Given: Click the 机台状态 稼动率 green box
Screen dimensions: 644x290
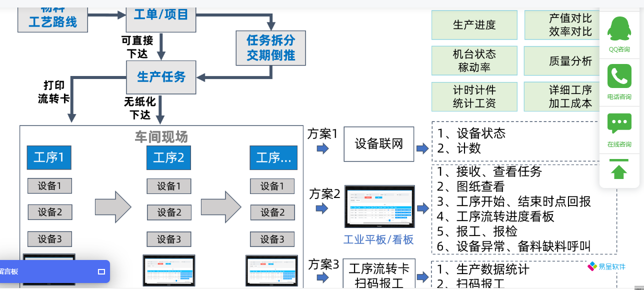Looking at the screenshot, I should click(x=474, y=60).
